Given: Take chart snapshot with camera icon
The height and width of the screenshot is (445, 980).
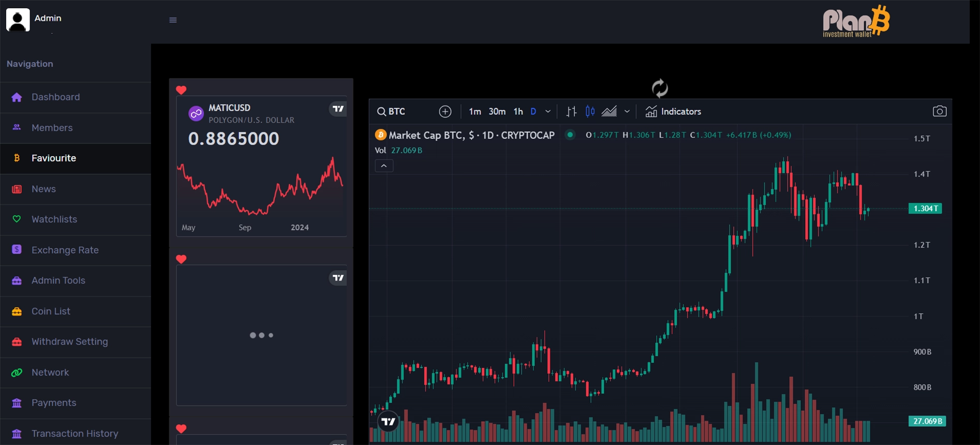Looking at the screenshot, I should coord(939,111).
